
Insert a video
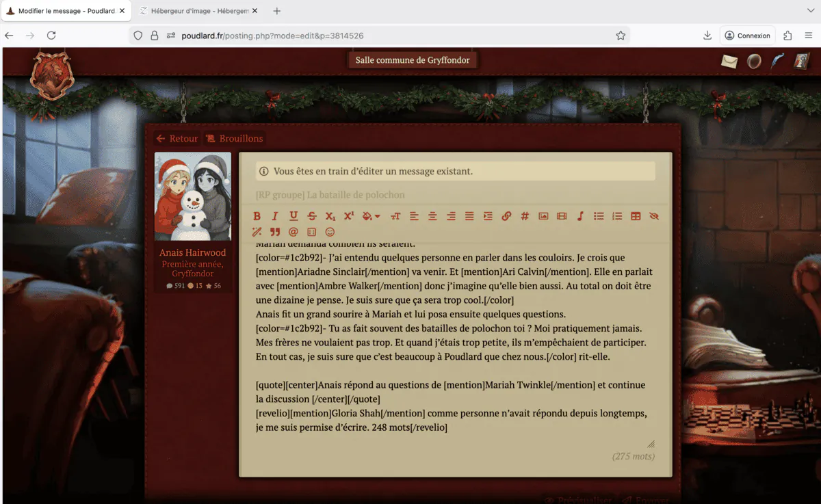[x=562, y=216]
